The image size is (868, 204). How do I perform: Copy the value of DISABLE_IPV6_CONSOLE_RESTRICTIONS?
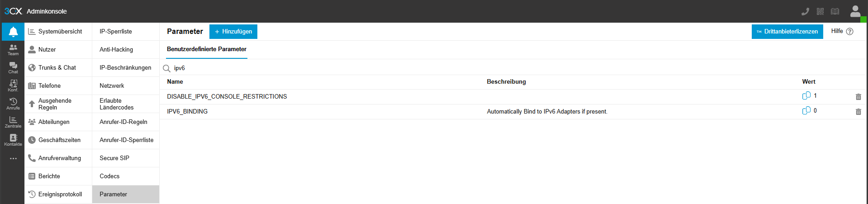(x=806, y=96)
